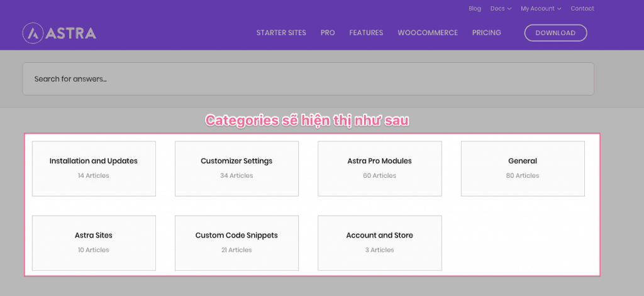Expand the Docs dropdown menu
Image resolution: width=644 pixels, height=296 pixels.
(501, 9)
